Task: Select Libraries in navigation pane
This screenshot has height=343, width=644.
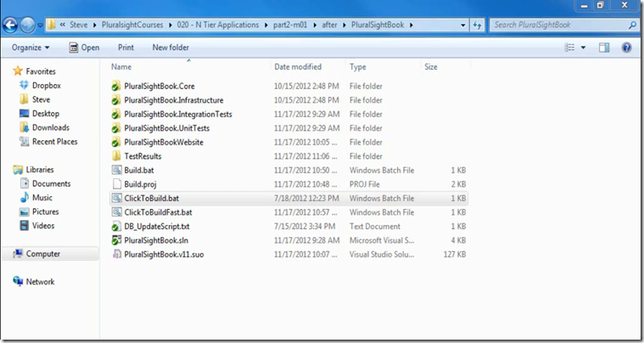Action: click(39, 169)
